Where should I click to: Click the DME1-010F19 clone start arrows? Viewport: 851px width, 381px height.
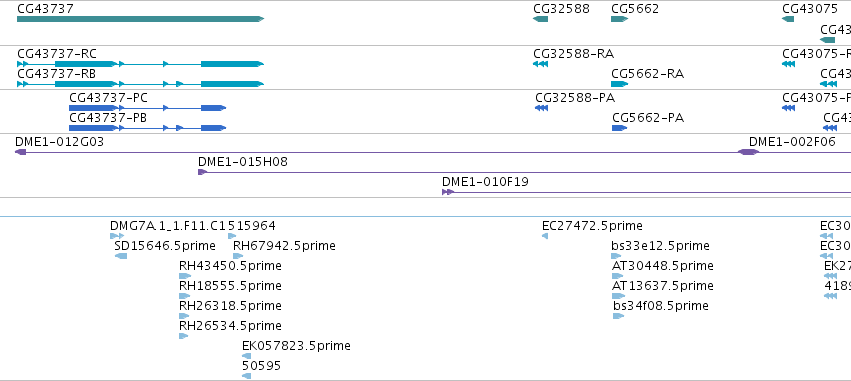448,192
